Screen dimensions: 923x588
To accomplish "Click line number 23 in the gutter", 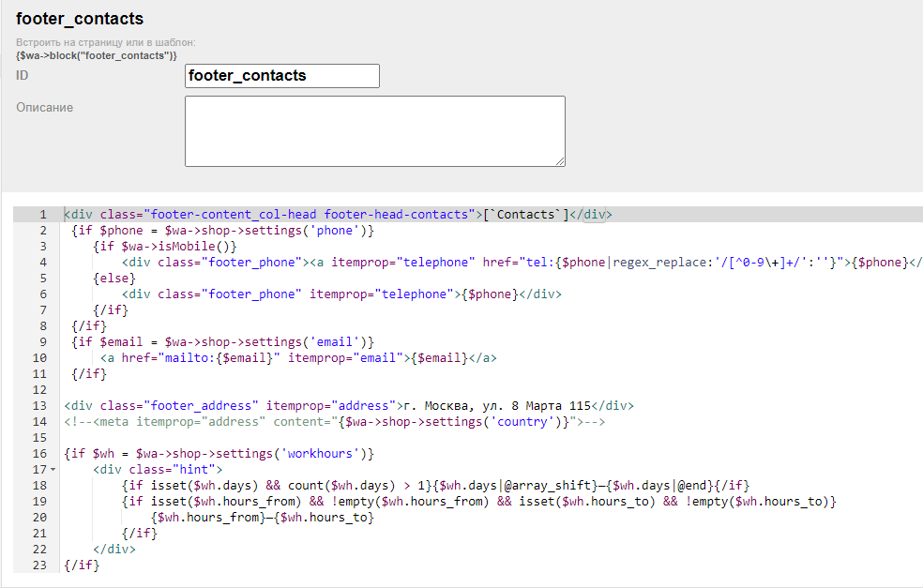I will 39,565.
